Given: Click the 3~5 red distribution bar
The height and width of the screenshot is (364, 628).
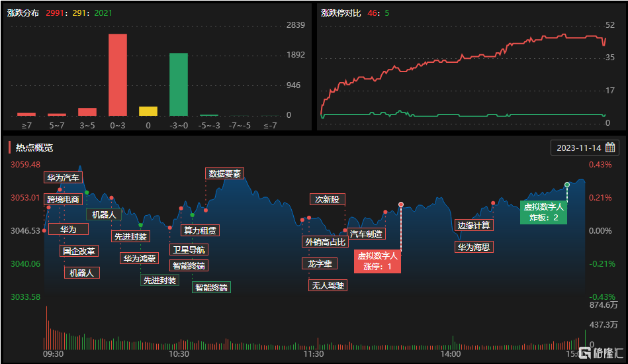Looking at the screenshot, I should pos(87,112).
